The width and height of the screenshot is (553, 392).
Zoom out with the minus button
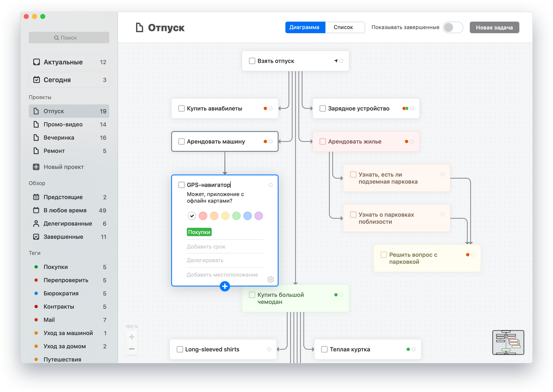[132, 349]
